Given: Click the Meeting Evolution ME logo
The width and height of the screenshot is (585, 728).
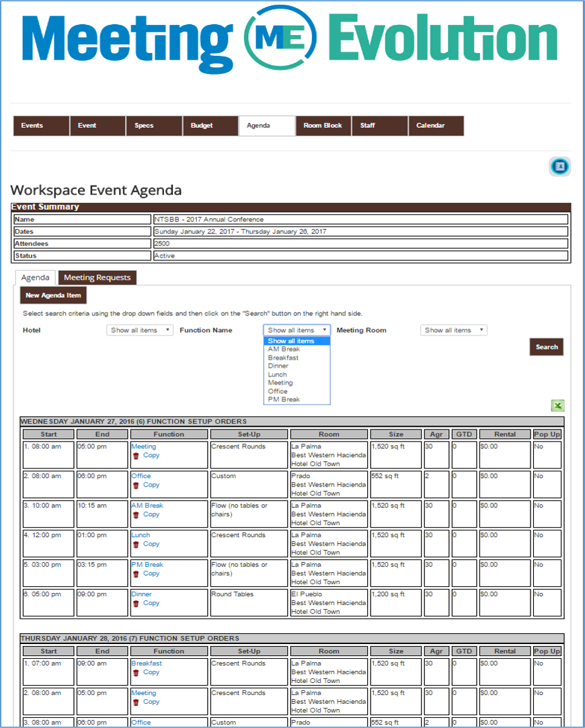Looking at the screenshot, I should pos(280,38).
